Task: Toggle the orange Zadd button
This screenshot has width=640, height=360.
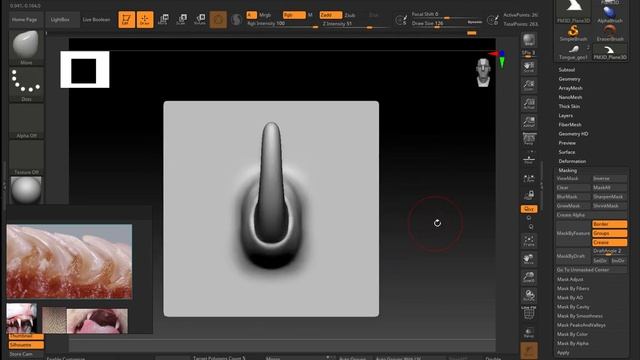Action: (331, 15)
